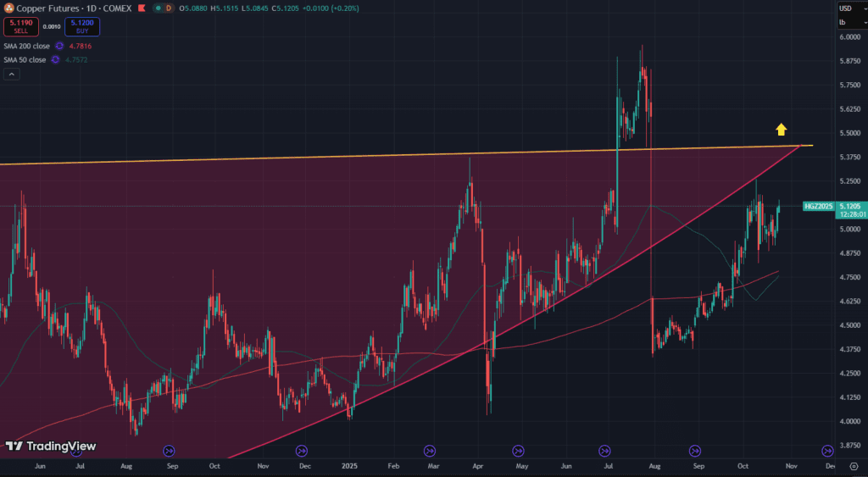
Task: Toggle the orange D data mode badge
Action: click(x=168, y=8)
